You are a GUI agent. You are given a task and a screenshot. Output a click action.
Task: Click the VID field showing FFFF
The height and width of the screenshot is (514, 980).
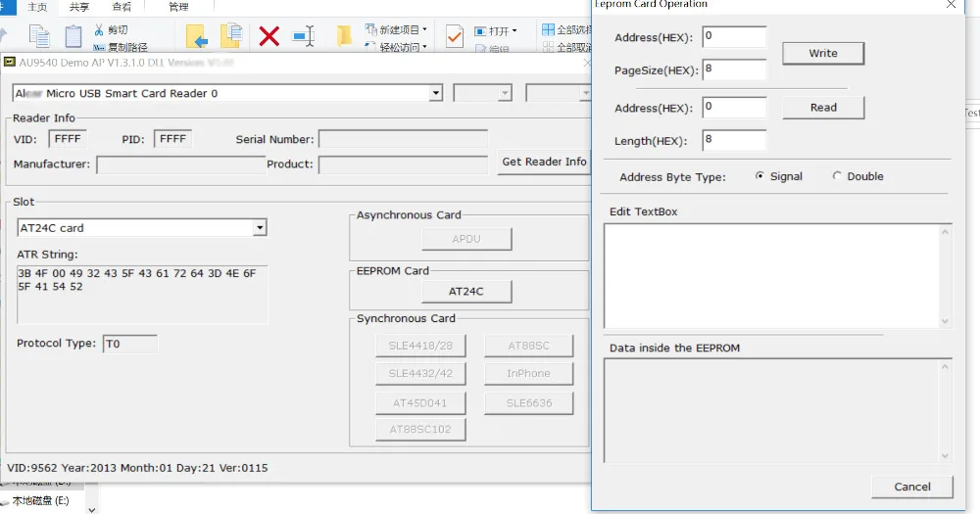click(68, 139)
